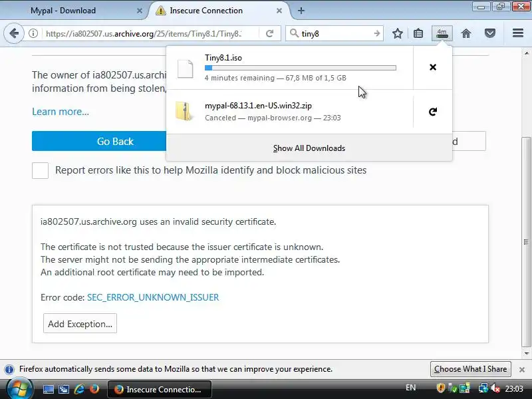This screenshot has height=399, width=532.
Task: Focus the URL address field
Action: click(143, 34)
